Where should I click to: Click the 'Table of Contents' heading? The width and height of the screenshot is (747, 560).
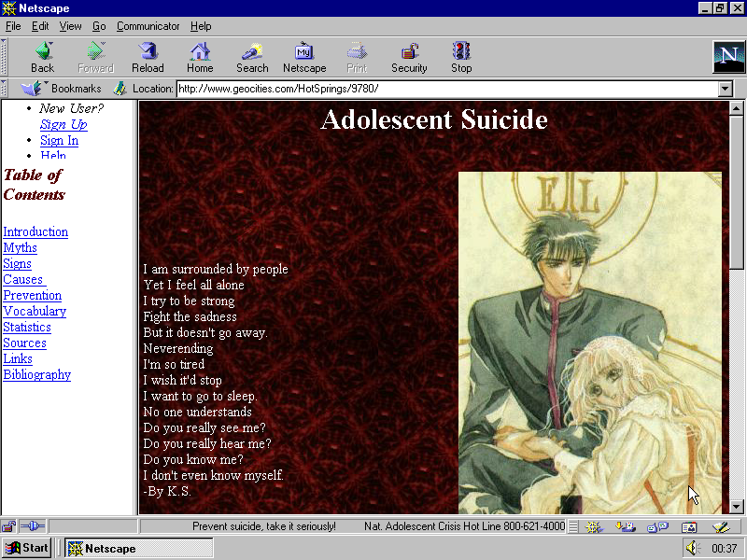point(35,185)
